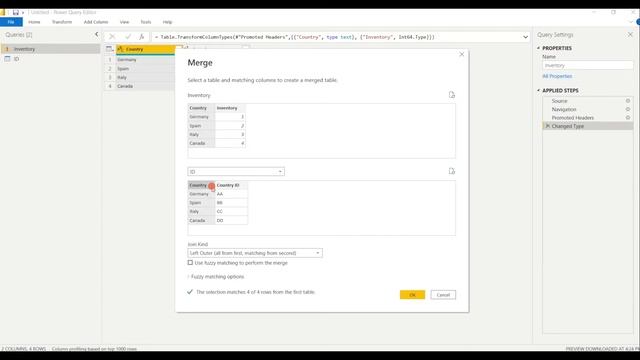
Task: Select the Country column header in grid
Action: pyautogui.click(x=146, y=49)
